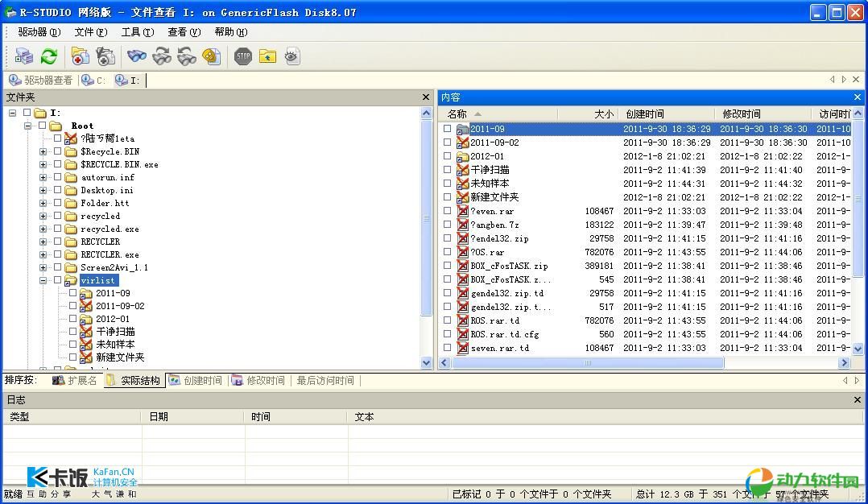
Task: Expand the RECYCLER folder node
Action: (43, 242)
